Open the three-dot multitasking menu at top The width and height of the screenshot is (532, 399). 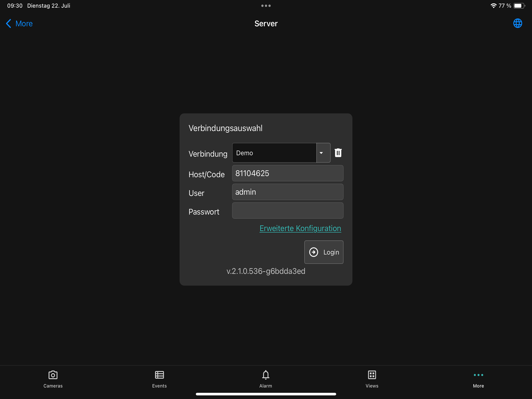[266, 6]
